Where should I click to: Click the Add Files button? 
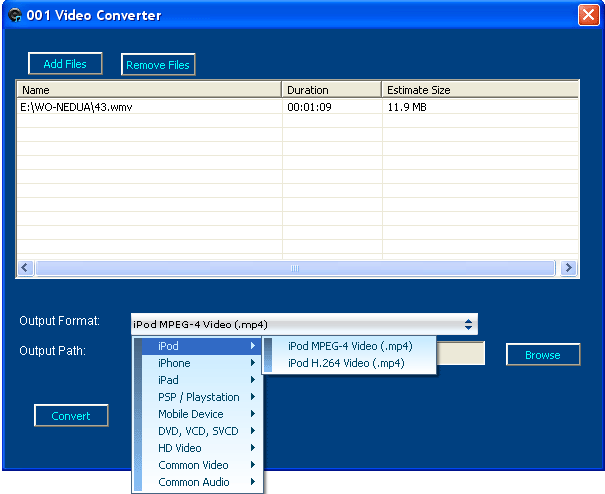65,64
